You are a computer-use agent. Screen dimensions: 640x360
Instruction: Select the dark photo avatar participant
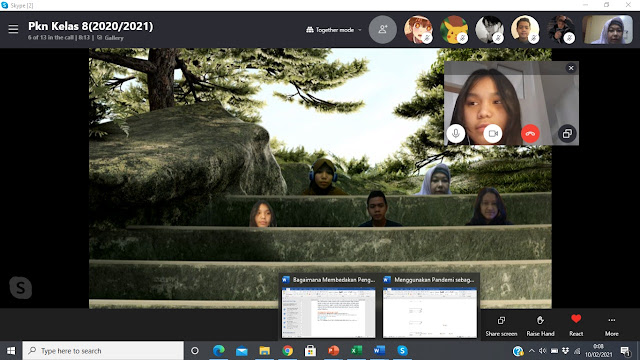(561, 29)
